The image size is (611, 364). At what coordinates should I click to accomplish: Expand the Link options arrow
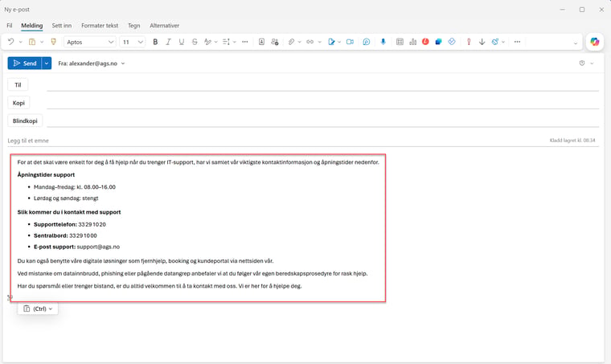(319, 42)
